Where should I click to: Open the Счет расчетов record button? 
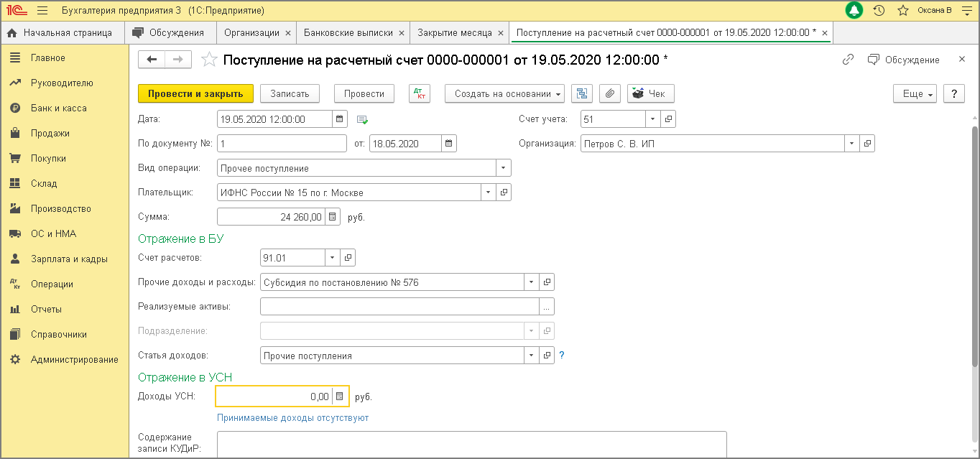(x=348, y=257)
